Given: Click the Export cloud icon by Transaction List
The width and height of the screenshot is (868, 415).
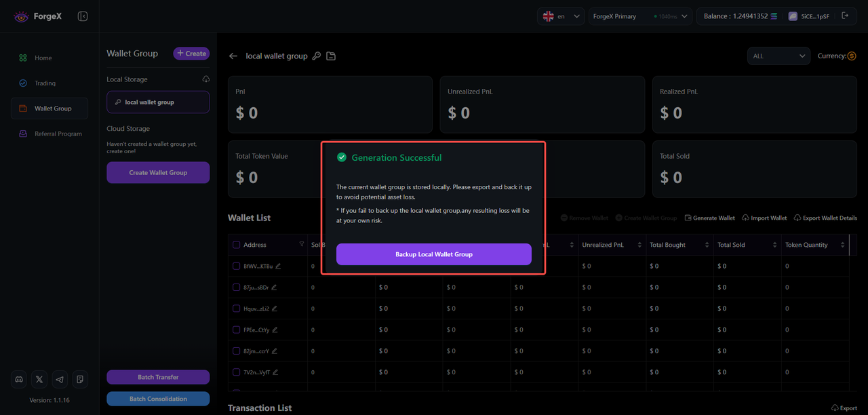Looking at the screenshot, I should tap(835, 408).
